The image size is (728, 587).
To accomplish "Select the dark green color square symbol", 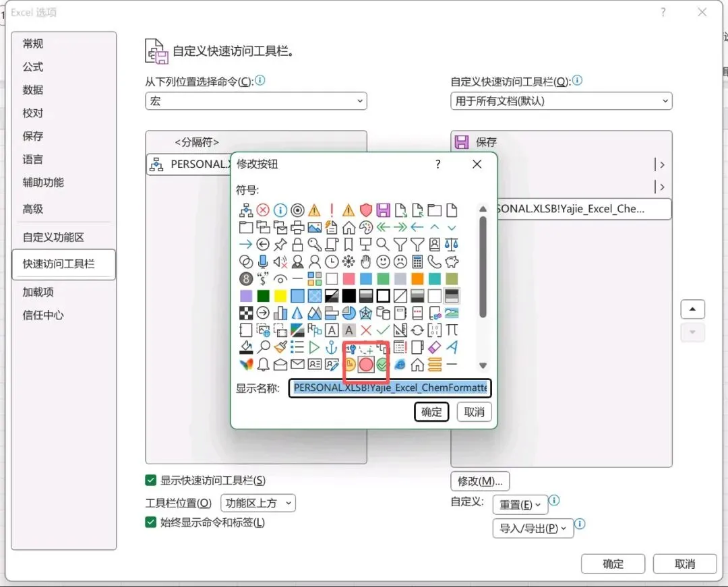I will click(x=263, y=296).
